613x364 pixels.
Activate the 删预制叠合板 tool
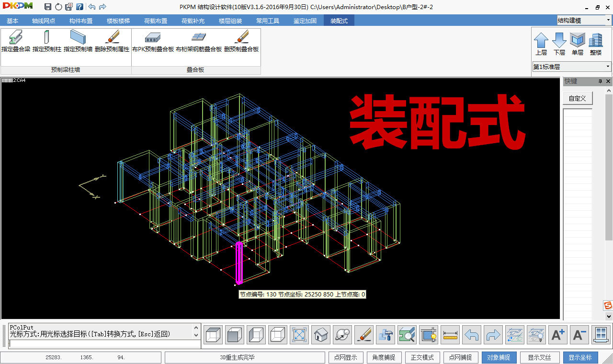coord(241,42)
